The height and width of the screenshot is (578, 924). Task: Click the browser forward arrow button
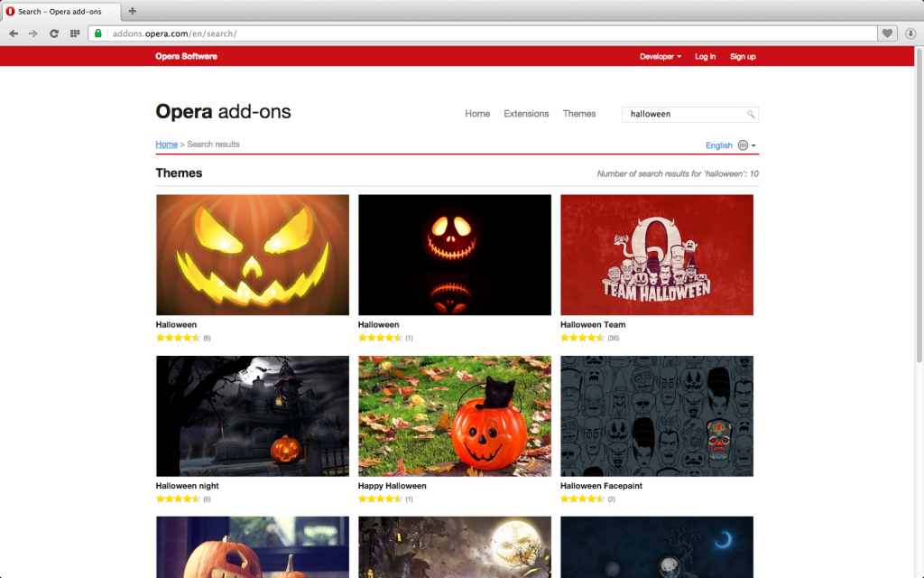click(x=33, y=33)
